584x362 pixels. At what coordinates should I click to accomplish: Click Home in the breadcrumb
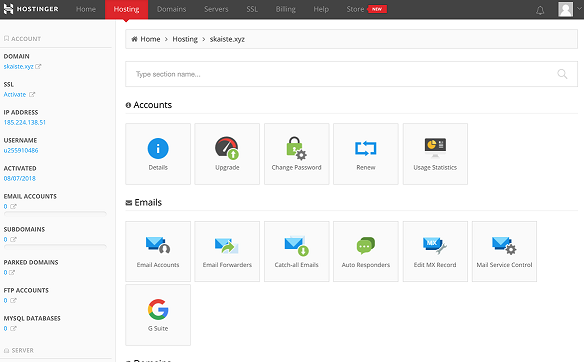pos(150,39)
